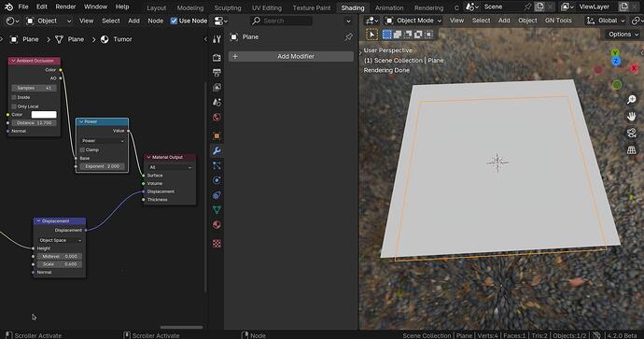The width and height of the screenshot is (644, 339).
Task: Expand the viewport Options dropdown
Action: pos(623,35)
